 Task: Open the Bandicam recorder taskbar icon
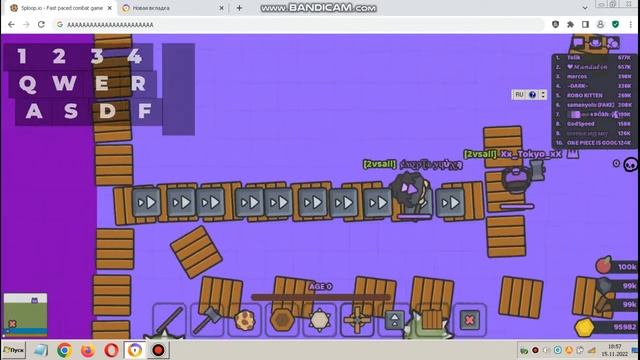pyautogui.click(x=158, y=350)
